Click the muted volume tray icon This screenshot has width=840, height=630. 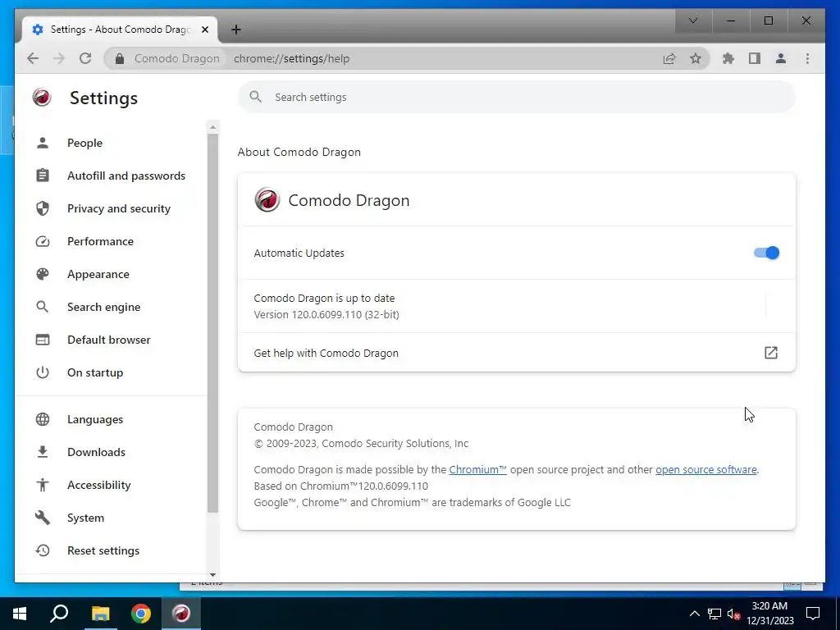734,614
